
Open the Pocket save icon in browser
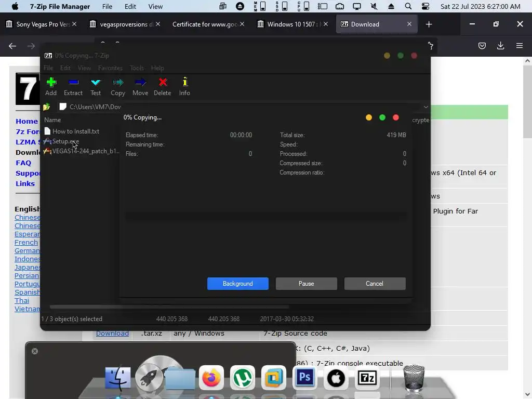coord(482,46)
